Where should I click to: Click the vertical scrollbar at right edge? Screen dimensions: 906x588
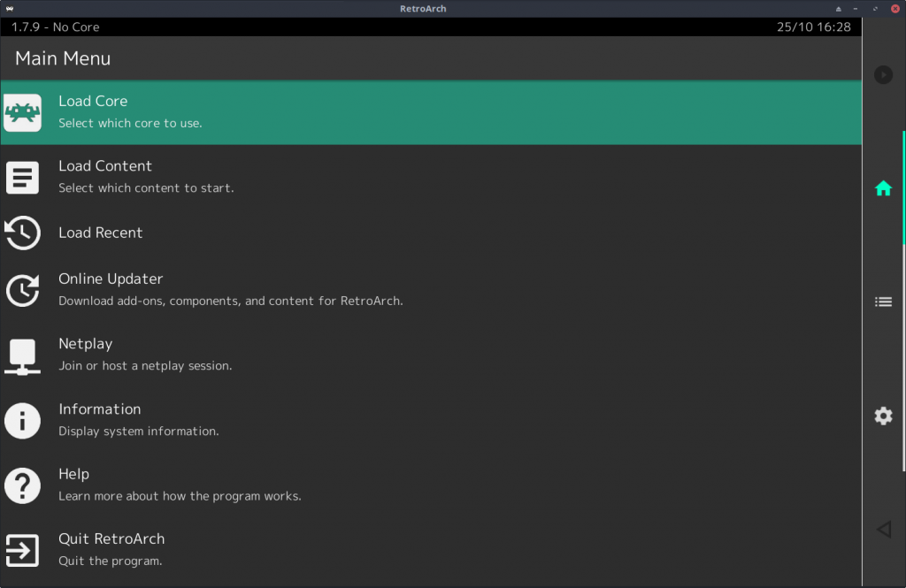pyautogui.click(x=903, y=301)
